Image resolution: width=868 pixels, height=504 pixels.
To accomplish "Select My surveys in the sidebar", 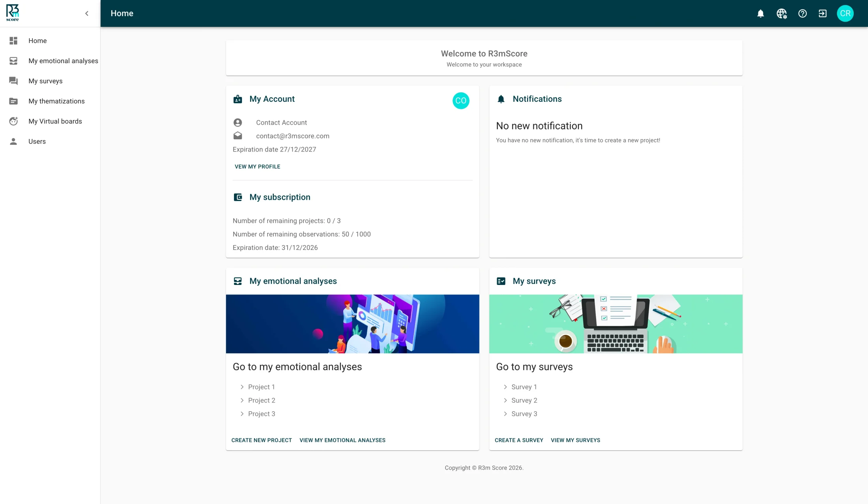I will pyautogui.click(x=50, y=81).
